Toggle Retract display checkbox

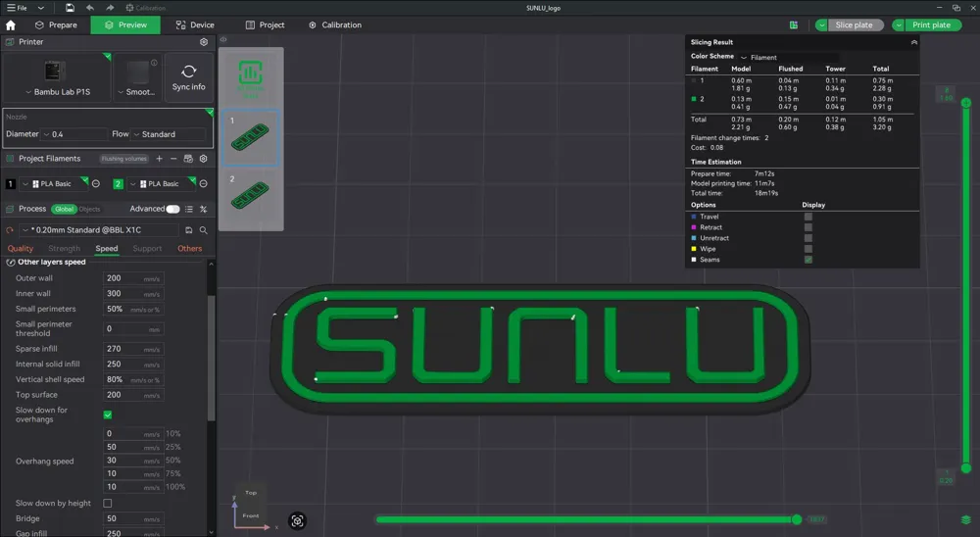click(808, 227)
